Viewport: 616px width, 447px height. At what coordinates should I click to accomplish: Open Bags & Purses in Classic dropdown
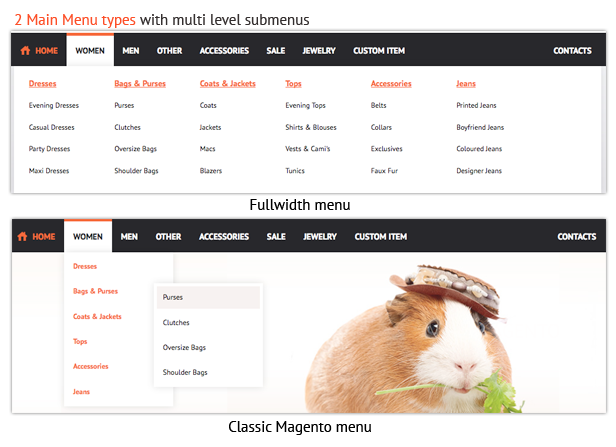click(x=95, y=291)
